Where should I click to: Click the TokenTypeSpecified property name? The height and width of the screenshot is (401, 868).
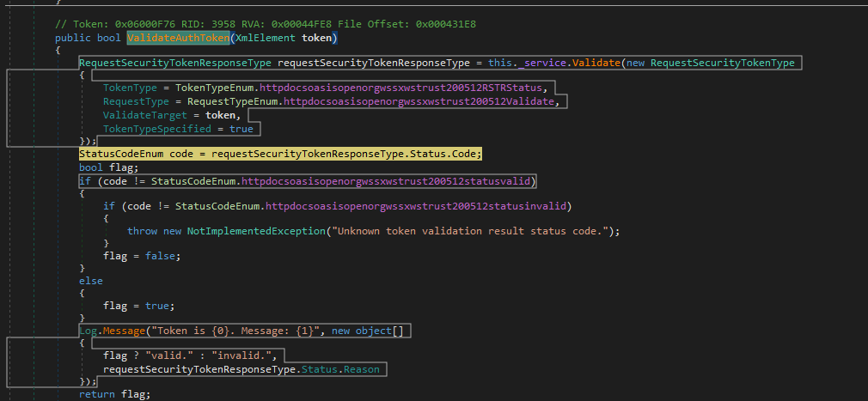[x=157, y=129]
